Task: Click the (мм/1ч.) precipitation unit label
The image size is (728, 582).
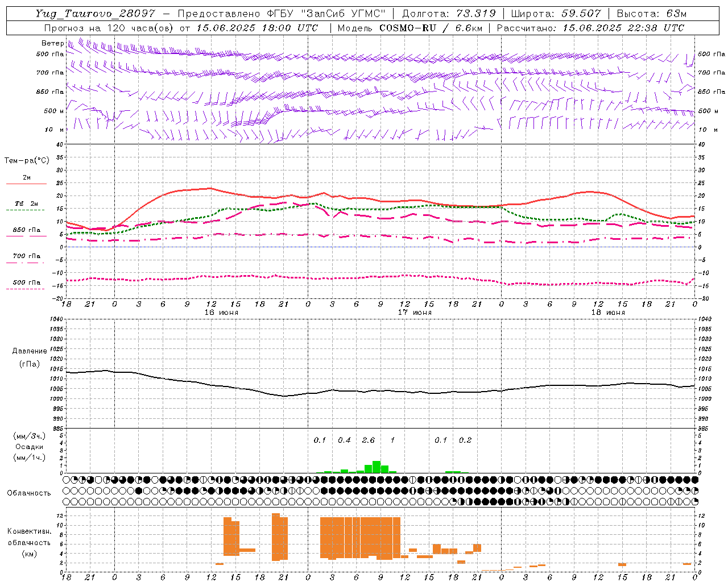Action: 29,458
